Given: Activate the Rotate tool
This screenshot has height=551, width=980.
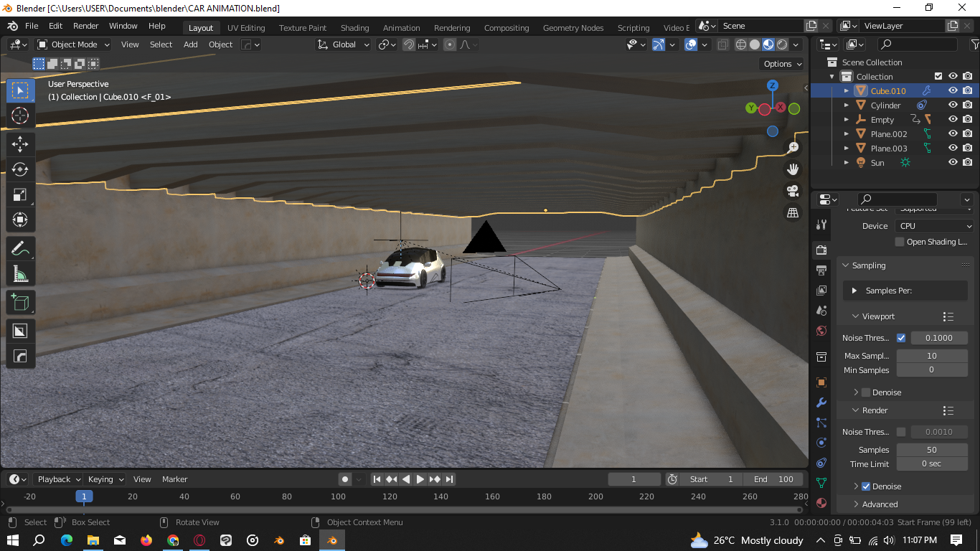Looking at the screenshot, I should coord(20,169).
